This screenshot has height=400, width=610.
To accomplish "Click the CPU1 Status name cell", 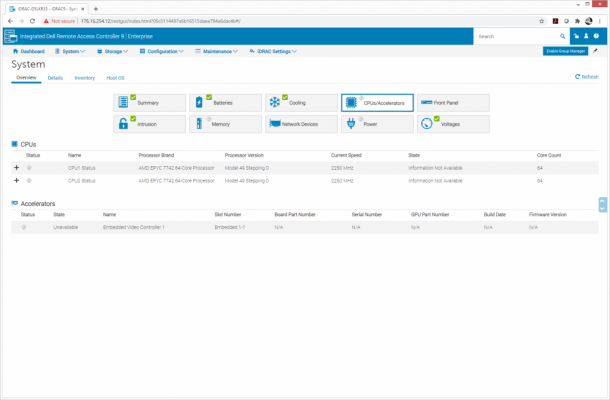I will coord(82,168).
